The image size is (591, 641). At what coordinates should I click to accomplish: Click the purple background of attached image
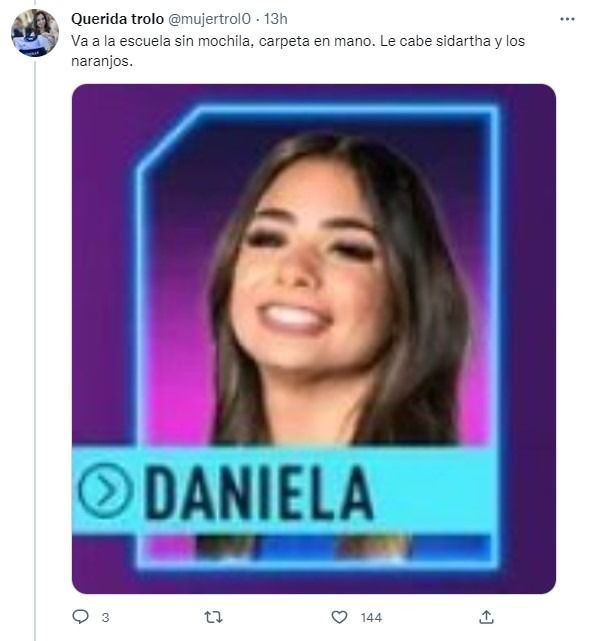[529, 327]
